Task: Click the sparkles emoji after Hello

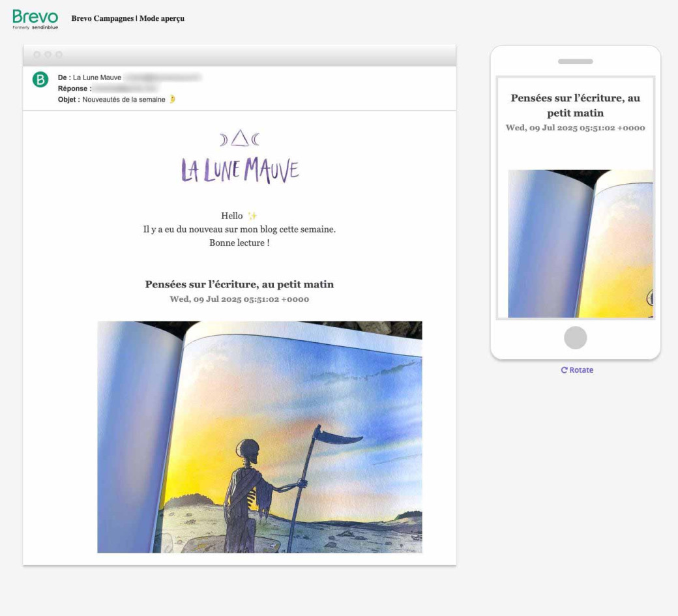Action: [252, 215]
